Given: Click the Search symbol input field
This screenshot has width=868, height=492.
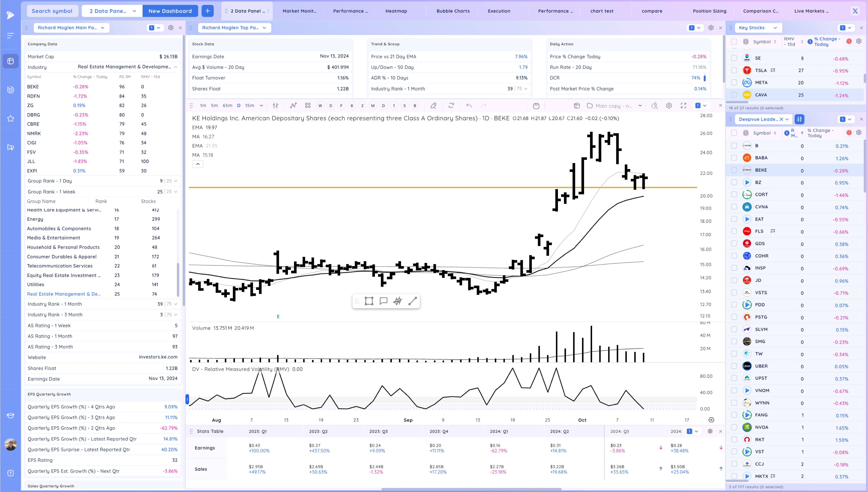Looking at the screenshot, I should click(x=52, y=11).
